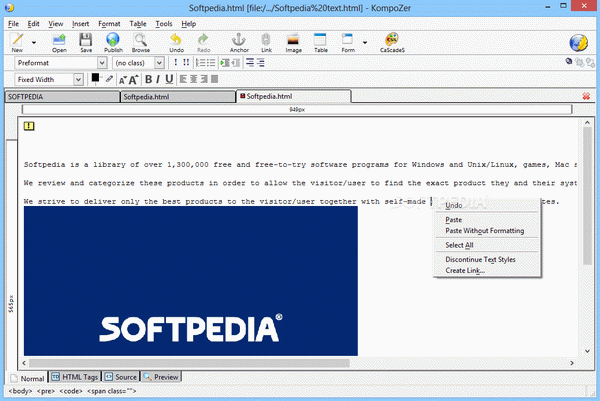Viewport: 600px width, 401px height.
Task: Choose Paste Without Formatting from context menu
Action: [485, 231]
